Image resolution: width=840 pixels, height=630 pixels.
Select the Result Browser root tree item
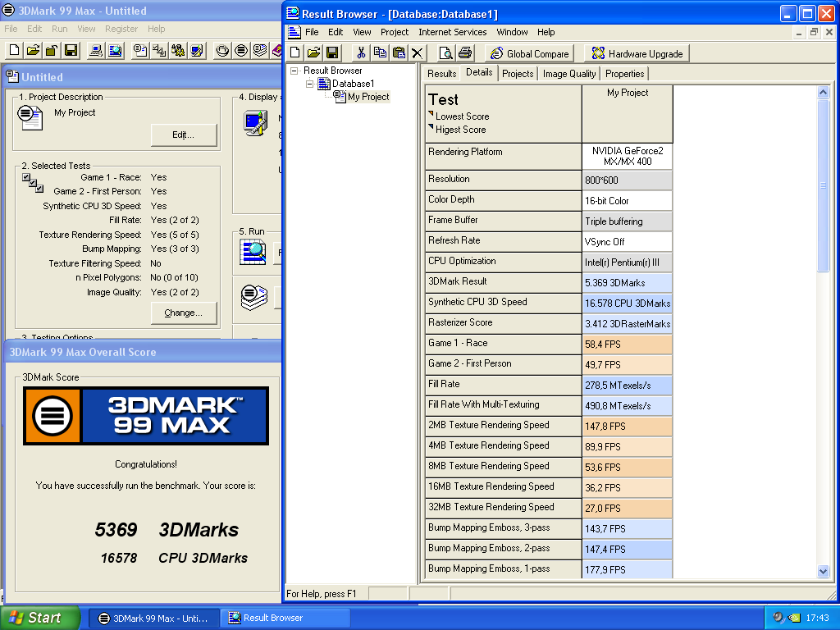point(333,71)
